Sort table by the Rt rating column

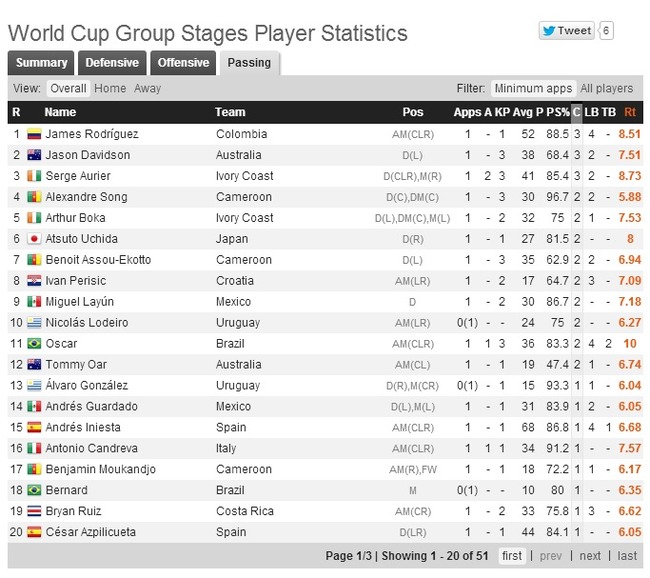630,112
